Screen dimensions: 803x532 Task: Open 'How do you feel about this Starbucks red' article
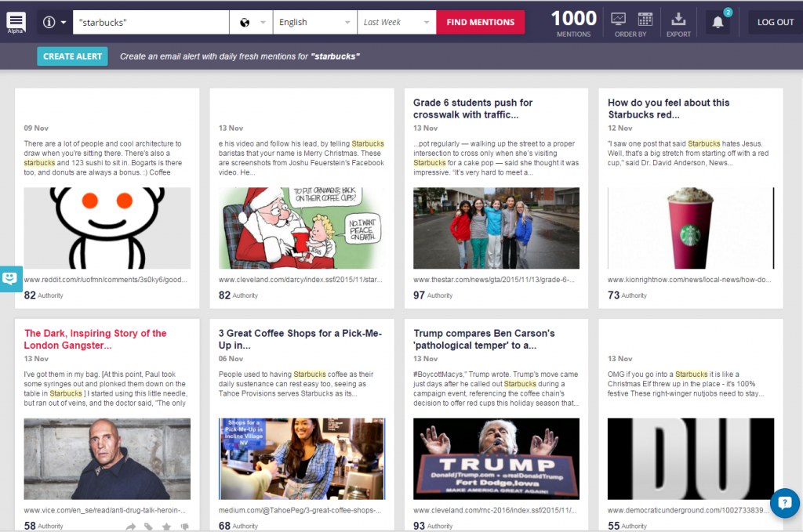(668, 108)
